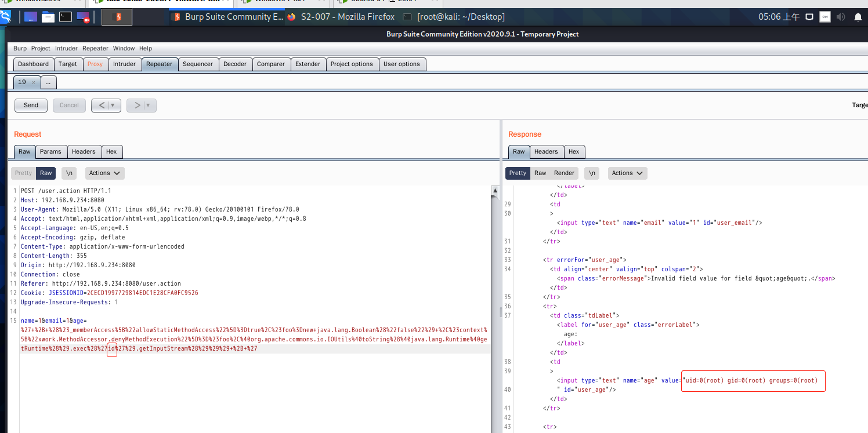Click the screen recorder panel launcher
The height and width of the screenshot is (433, 868).
tap(83, 17)
